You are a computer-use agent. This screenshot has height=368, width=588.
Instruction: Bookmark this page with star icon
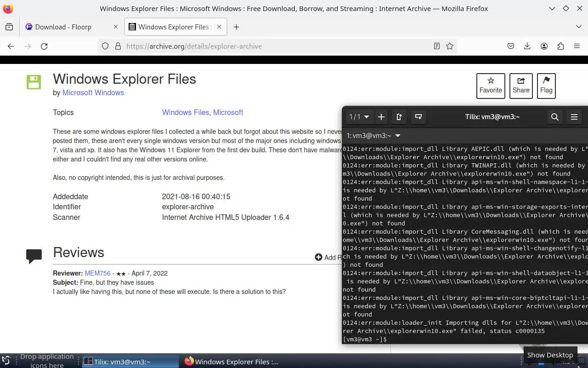[x=450, y=46]
